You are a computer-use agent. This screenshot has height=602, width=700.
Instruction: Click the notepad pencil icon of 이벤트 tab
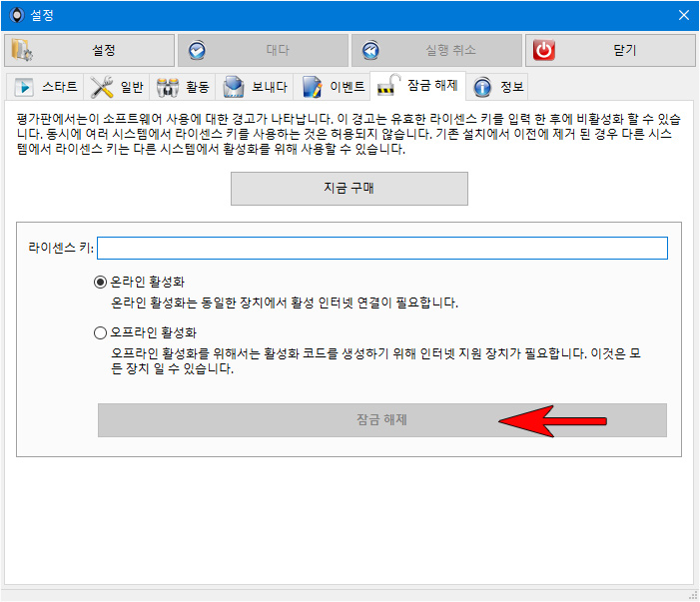click(312, 87)
